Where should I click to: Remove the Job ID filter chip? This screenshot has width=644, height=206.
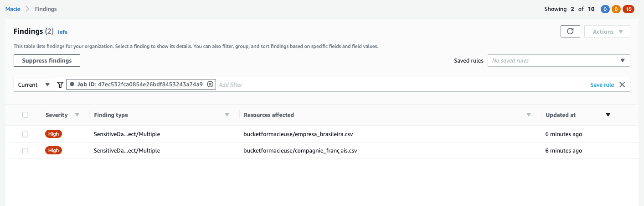tap(210, 85)
